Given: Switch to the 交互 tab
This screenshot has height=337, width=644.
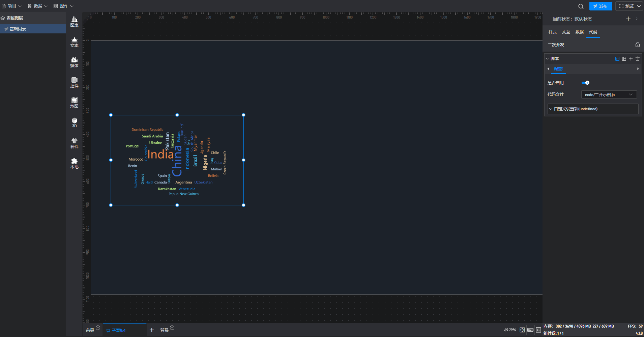Looking at the screenshot, I should [x=566, y=32].
